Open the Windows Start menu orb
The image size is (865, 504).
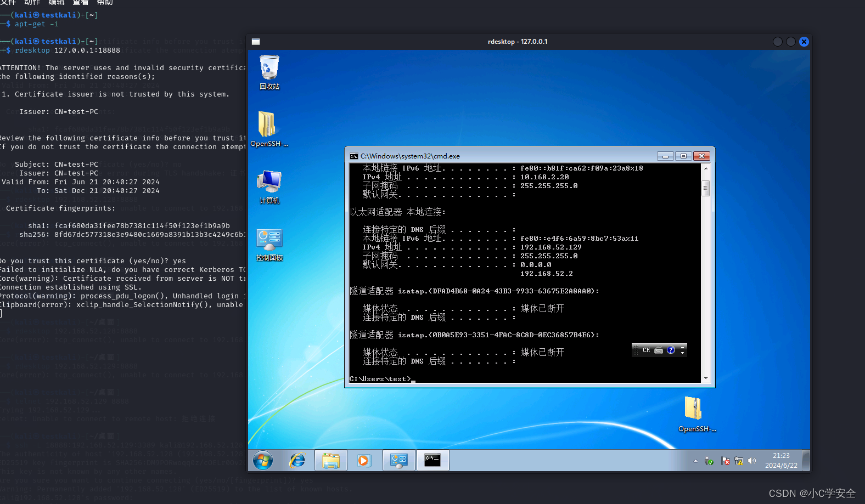263,461
